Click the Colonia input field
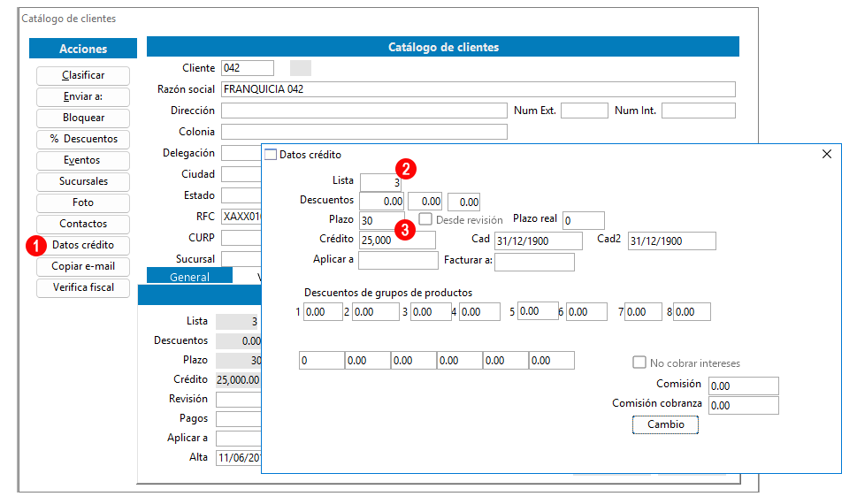The width and height of the screenshot is (857, 504). point(364,132)
